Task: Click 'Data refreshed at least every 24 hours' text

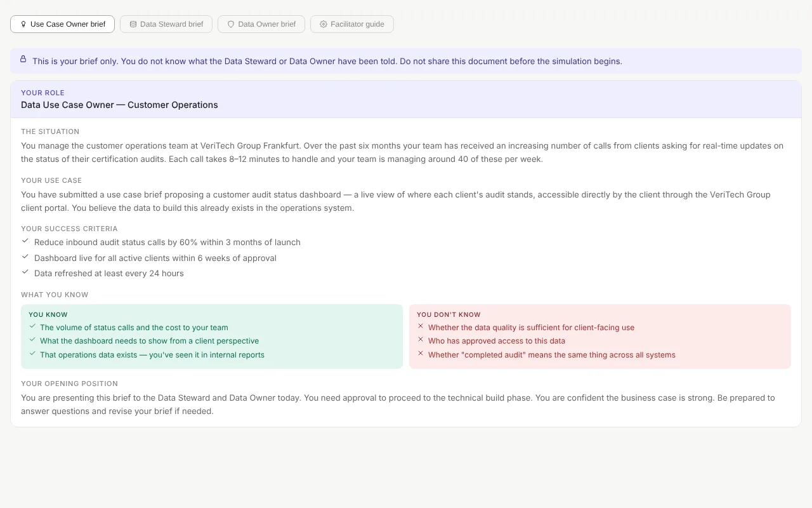Action: click(x=109, y=273)
